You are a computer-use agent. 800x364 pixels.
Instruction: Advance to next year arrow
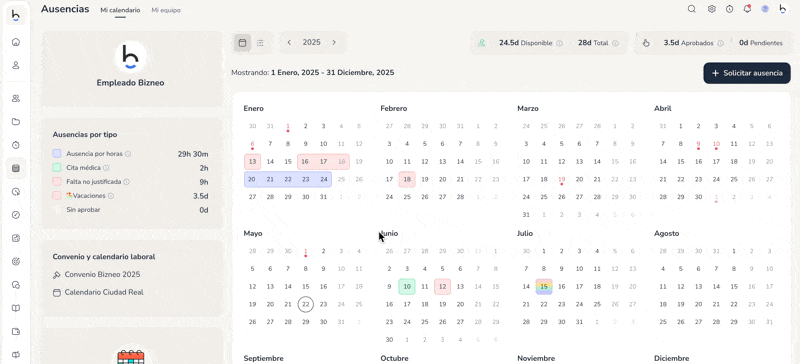pyautogui.click(x=334, y=42)
